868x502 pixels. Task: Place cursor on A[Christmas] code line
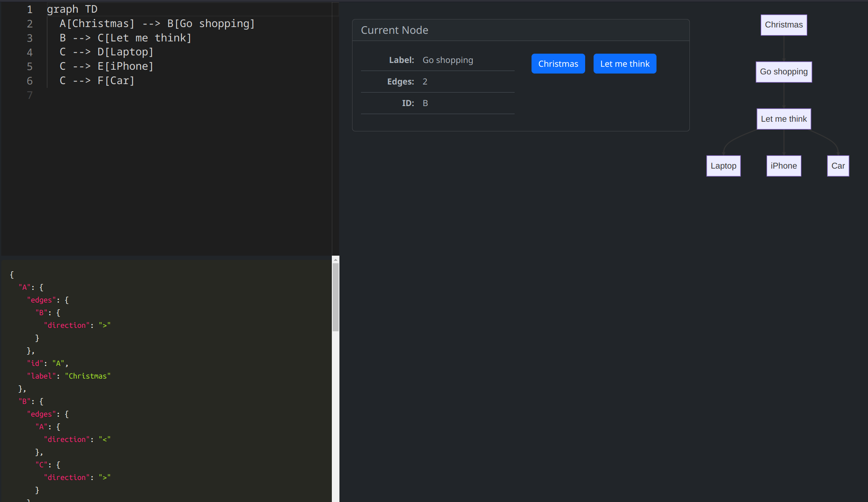point(157,24)
